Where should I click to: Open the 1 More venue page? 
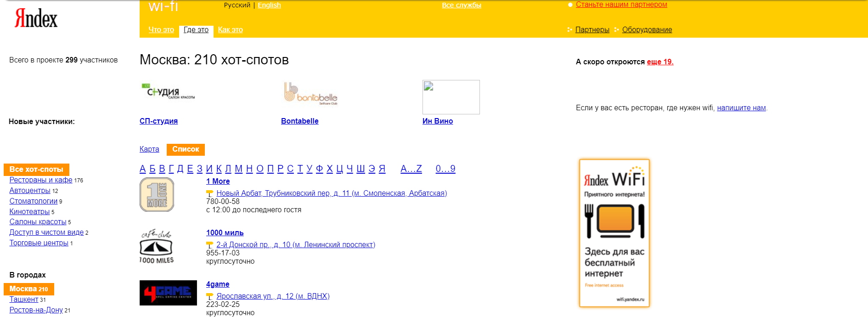tap(218, 181)
